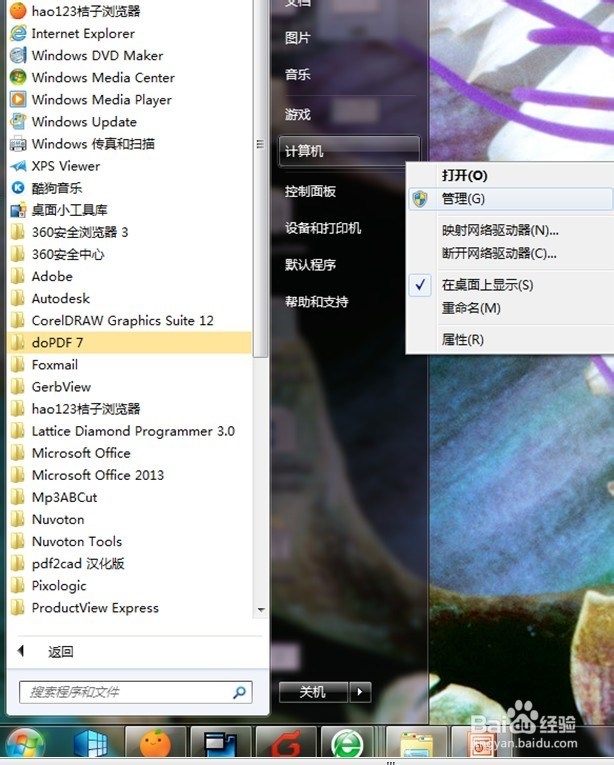Open hao123桔子浏览器 orange icon at list top
This screenshot has height=765, width=614.
[x=18, y=10]
